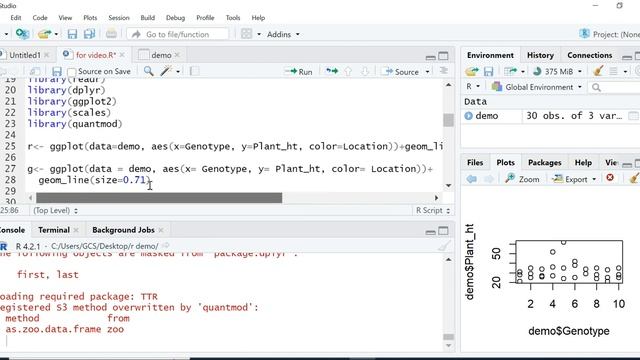Open the code tools wand dropdown arrow

pos(178,71)
